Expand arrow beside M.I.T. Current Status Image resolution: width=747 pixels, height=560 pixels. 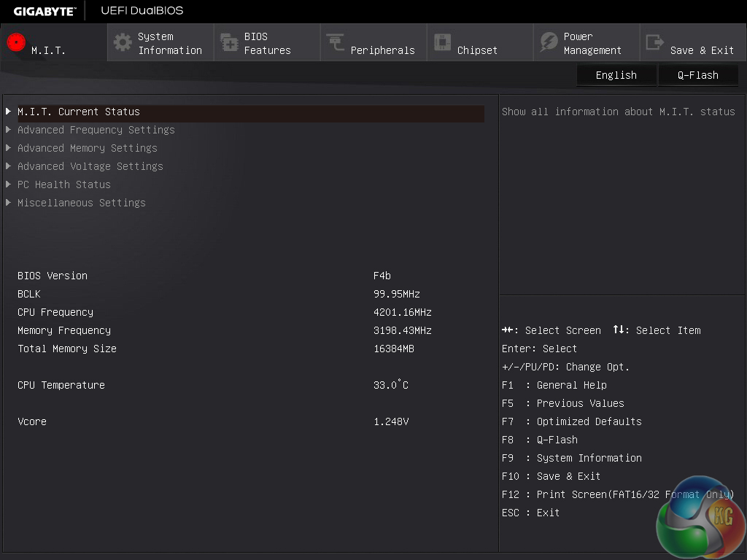(x=8, y=112)
